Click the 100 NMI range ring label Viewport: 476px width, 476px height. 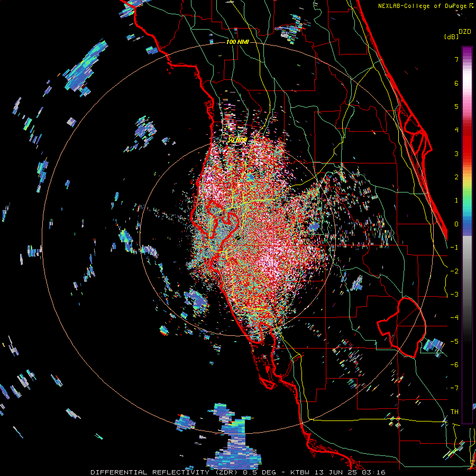click(237, 42)
